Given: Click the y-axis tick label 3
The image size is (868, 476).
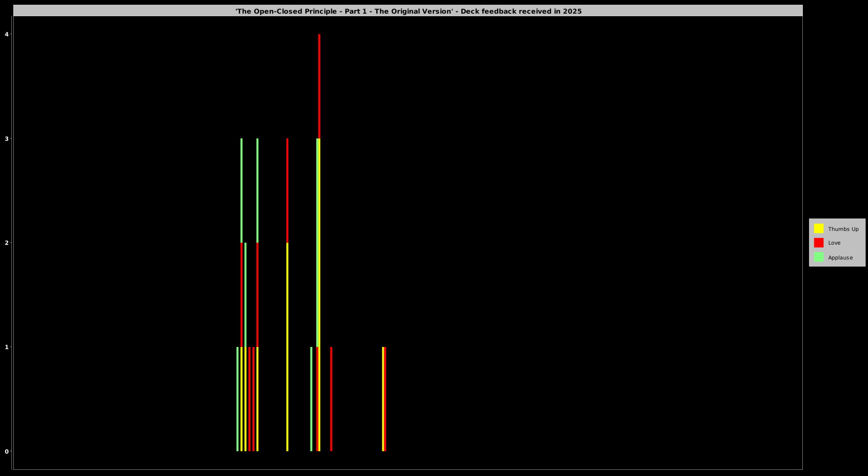Looking at the screenshot, I should click(x=7, y=139).
